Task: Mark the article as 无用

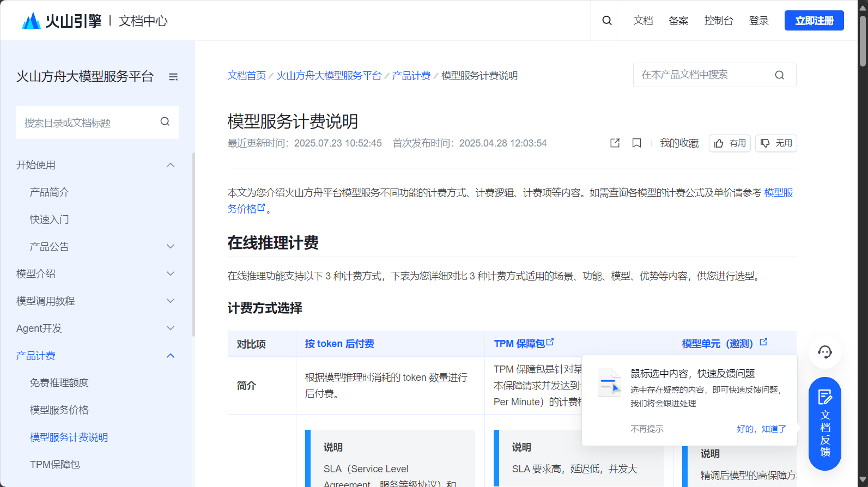Action: pyautogui.click(x=776, y=143)
